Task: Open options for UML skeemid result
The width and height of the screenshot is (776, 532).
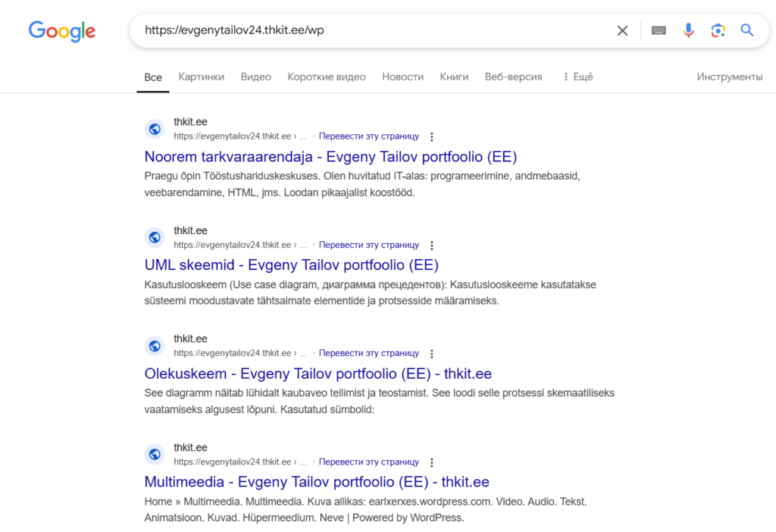Action: [432, 246]
